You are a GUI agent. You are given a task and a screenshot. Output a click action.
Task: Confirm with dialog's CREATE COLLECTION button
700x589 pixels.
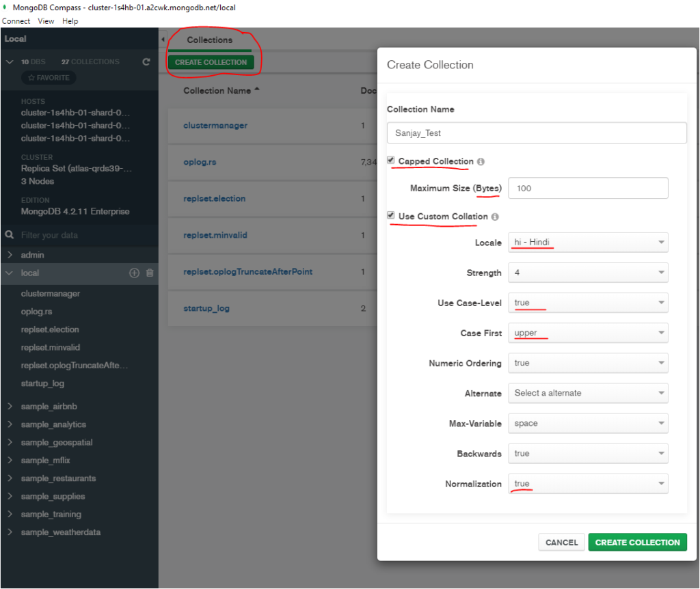[638, 543]
